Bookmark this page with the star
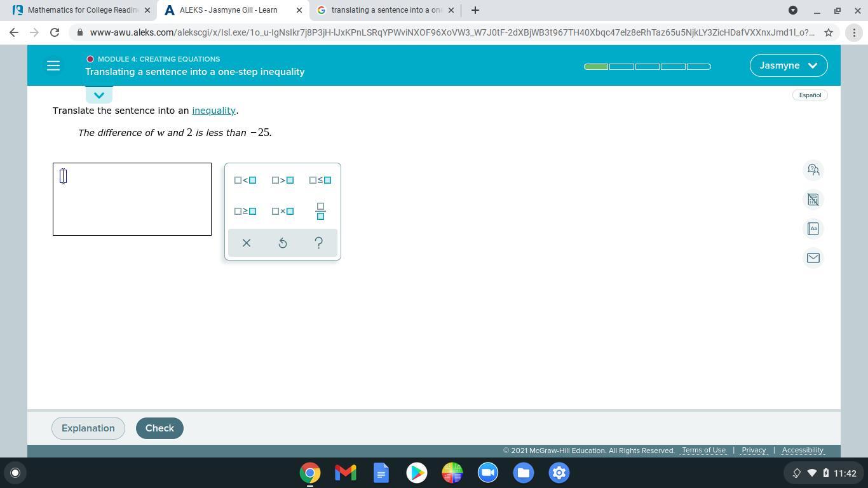The height and width of the screenshot is (488, 868). tap(829, 32)
